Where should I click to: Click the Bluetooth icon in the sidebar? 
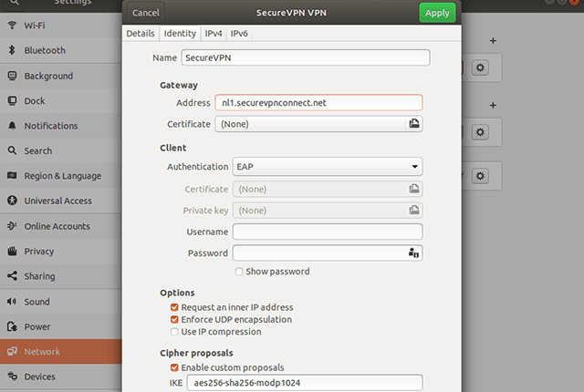point(12,50)
